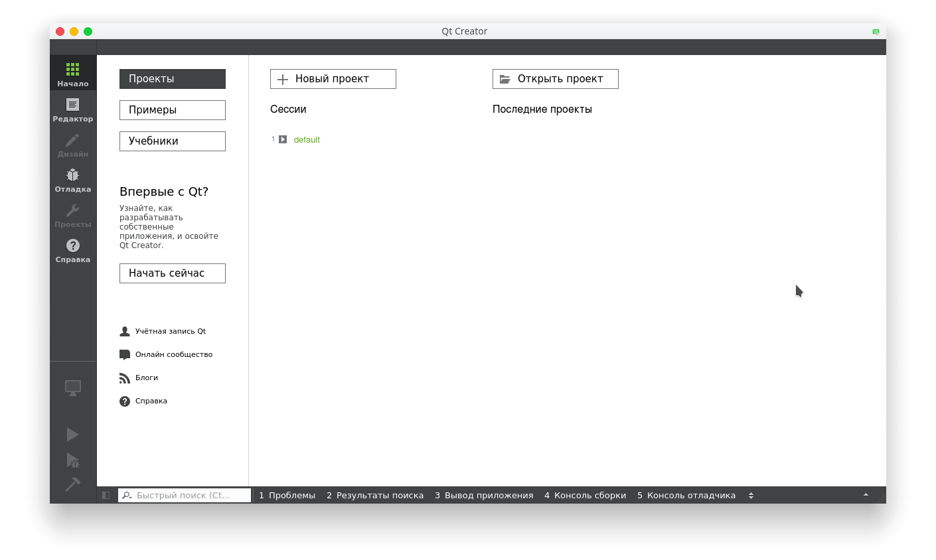Open the Онлайн сообщество link
This screenshot has height=560, width=936.
pyautogui.click(x=167, y=354)
